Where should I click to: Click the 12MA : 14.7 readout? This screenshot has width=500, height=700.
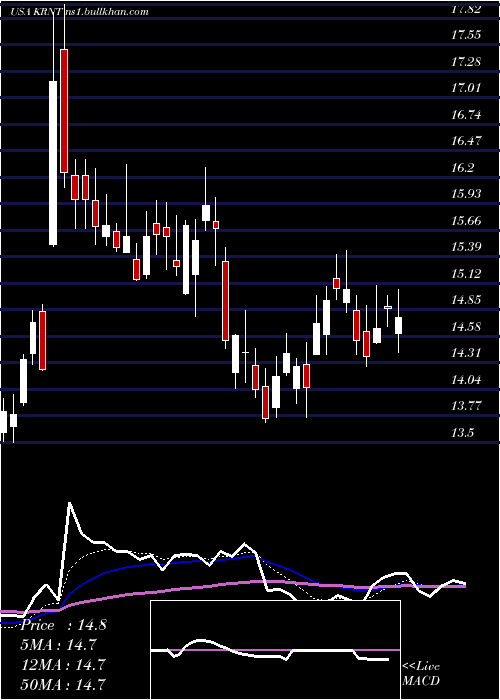[63, 665]
